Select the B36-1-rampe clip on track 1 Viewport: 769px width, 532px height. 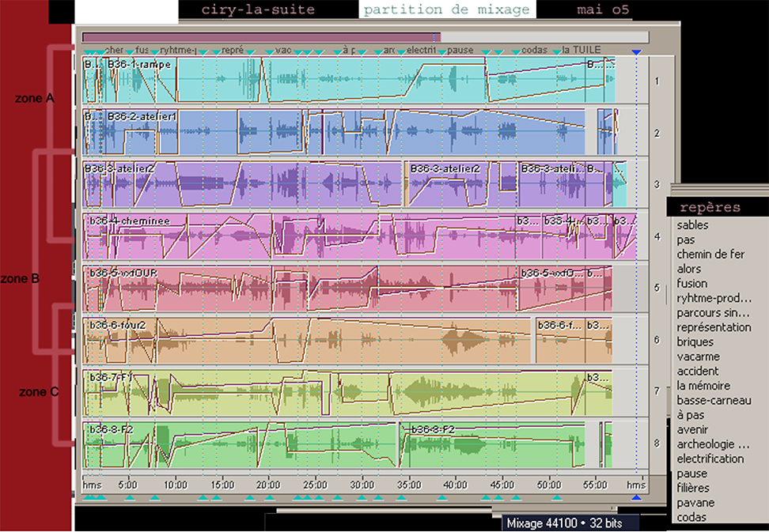138,65
